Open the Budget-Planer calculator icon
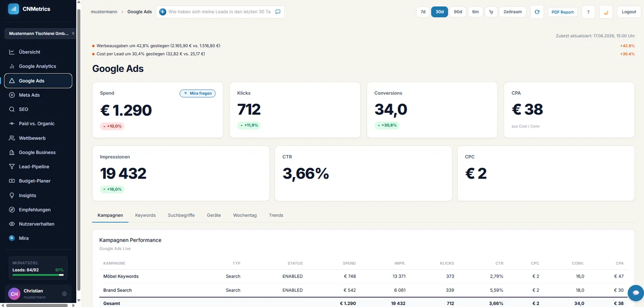The height and width of the screenshot is (307, 644). coord(12,181)
